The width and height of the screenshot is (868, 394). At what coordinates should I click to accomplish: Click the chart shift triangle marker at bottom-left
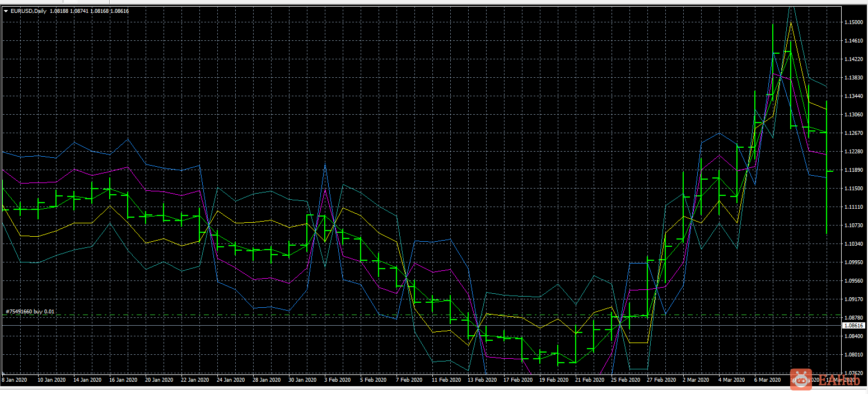point(4,373)
